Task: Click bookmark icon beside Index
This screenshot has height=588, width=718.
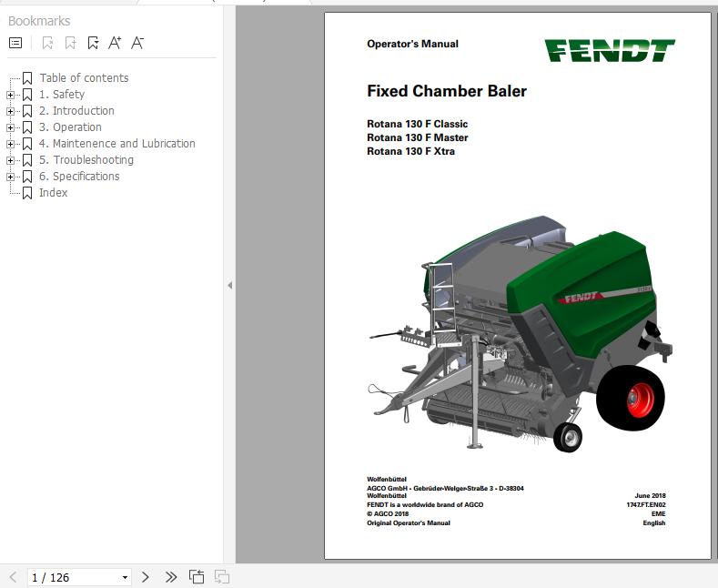Action: (27, 193)
